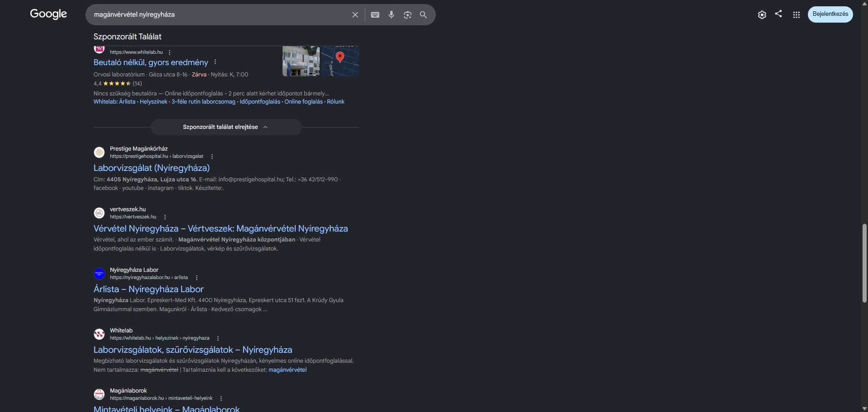
Task: Click the 4,4 star rating (14) text
Action: click(118, 84)
